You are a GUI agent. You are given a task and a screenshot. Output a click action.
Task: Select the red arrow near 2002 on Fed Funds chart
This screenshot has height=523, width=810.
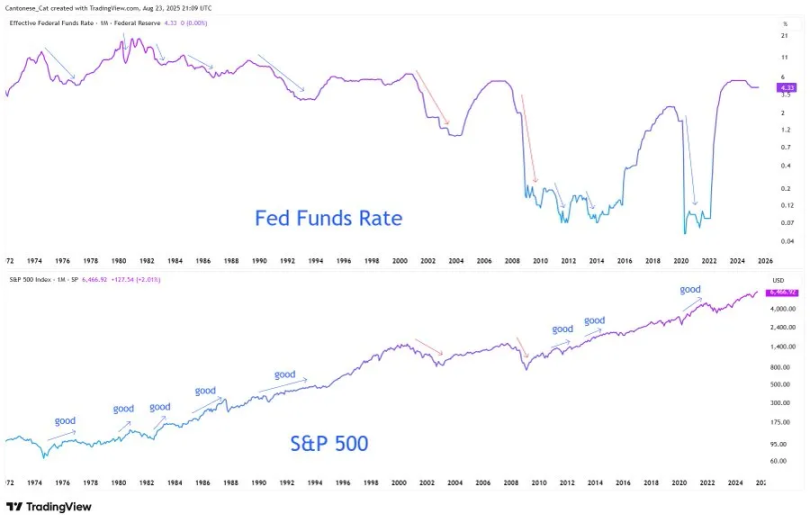click(433, 98)
